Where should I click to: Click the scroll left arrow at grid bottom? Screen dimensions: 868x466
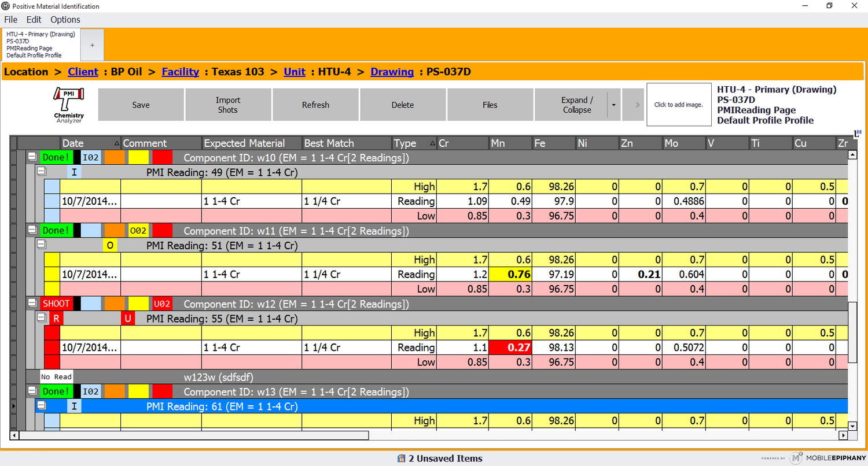click(x=14, y=435)
